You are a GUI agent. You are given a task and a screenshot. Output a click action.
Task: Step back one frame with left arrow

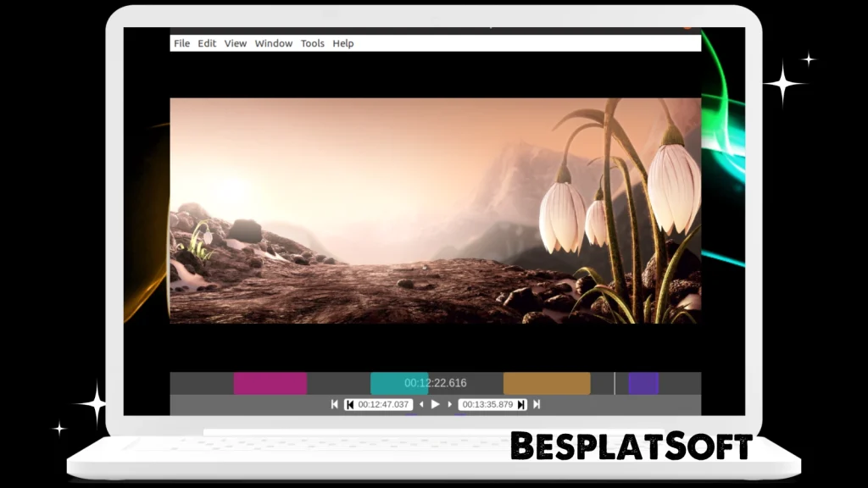tap(421, 405)
